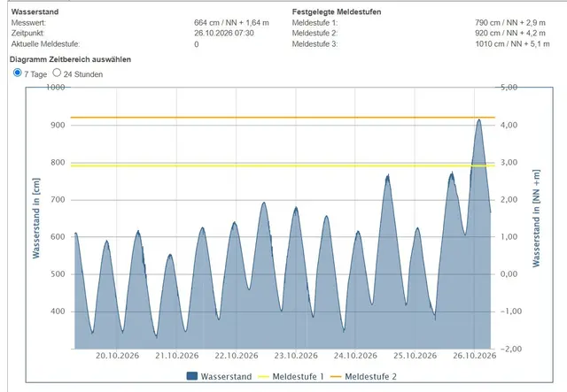Image resolution: width=567 pixels, height=392 pixels.
Task: Click the highest water level peak on 26.10.2026
Action: (x=478, y=120)
